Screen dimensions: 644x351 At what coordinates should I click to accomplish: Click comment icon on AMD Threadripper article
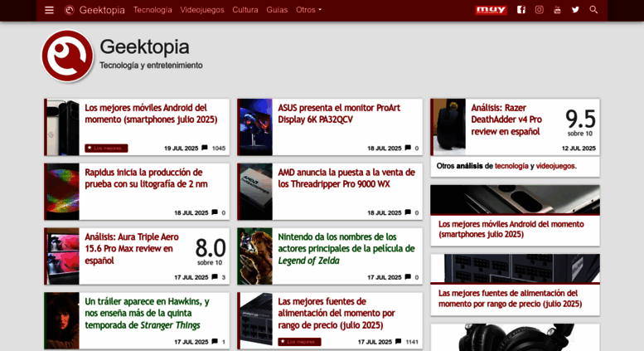point(408,212)
